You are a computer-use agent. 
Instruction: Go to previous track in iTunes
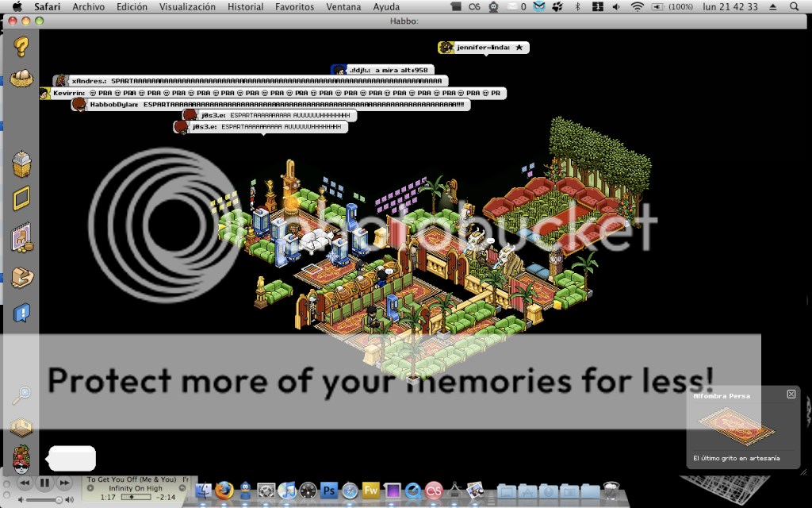point(24,483)
